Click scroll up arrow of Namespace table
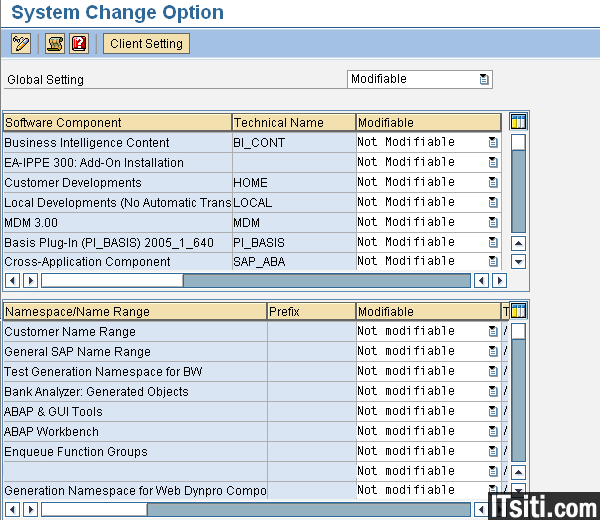 pos(518,472)
